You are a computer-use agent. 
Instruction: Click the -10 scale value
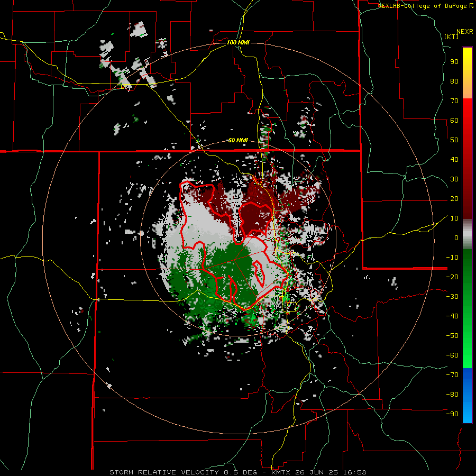(452, 258)
